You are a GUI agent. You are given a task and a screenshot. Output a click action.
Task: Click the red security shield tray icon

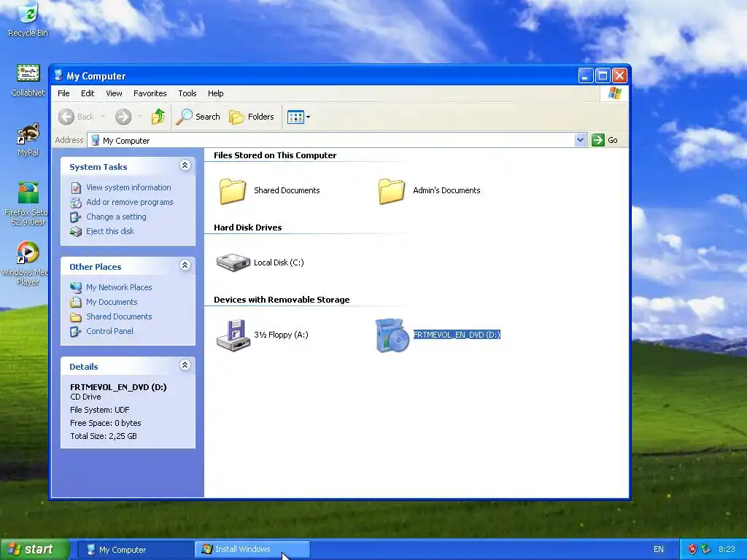click(693, 550)
